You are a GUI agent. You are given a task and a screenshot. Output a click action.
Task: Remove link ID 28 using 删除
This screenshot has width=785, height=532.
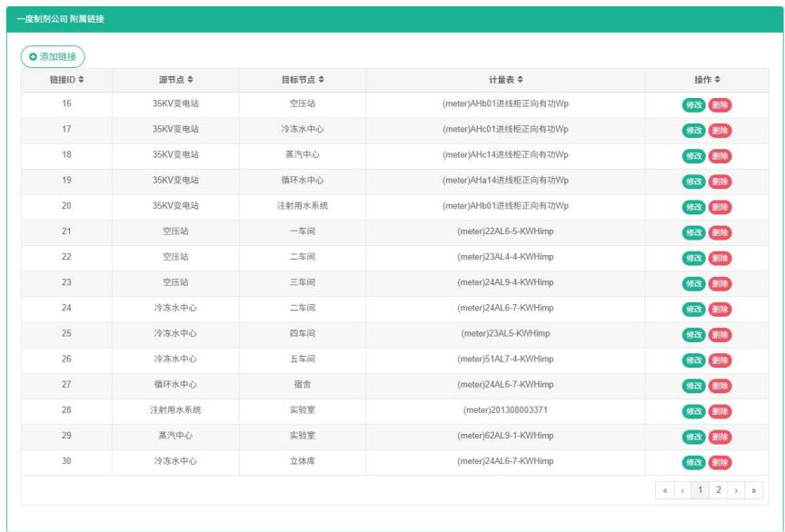tap(720, 411)
